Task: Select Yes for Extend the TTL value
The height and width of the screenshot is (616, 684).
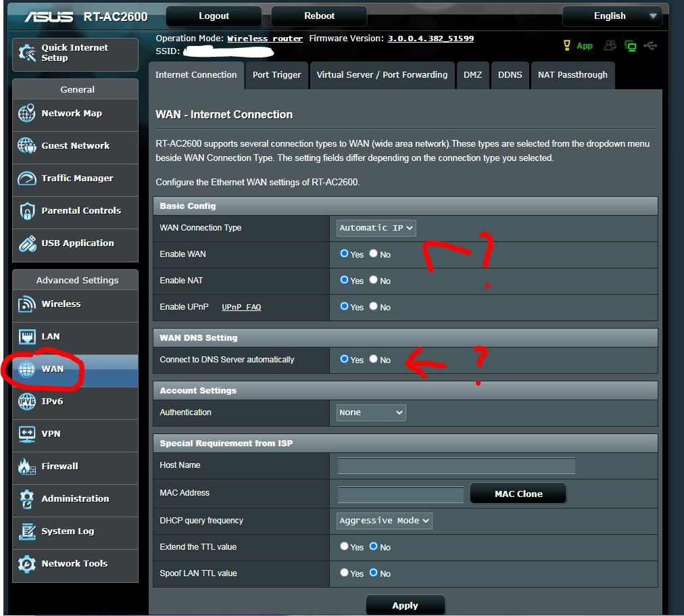Action: point(344,546)
